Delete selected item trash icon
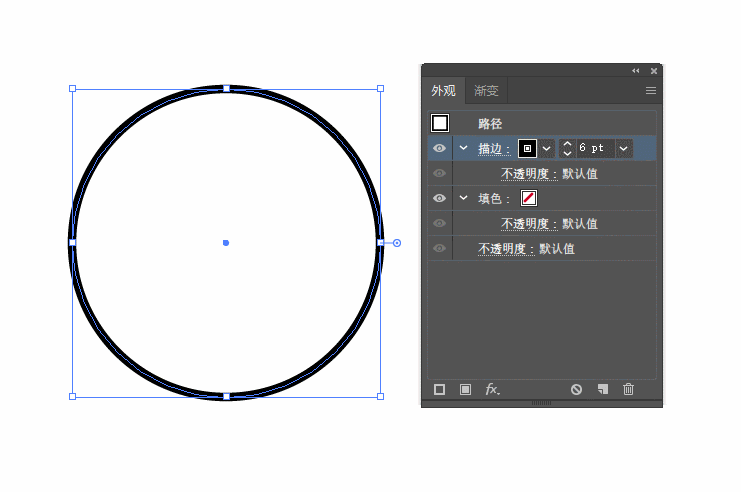 tap(628, 389)
